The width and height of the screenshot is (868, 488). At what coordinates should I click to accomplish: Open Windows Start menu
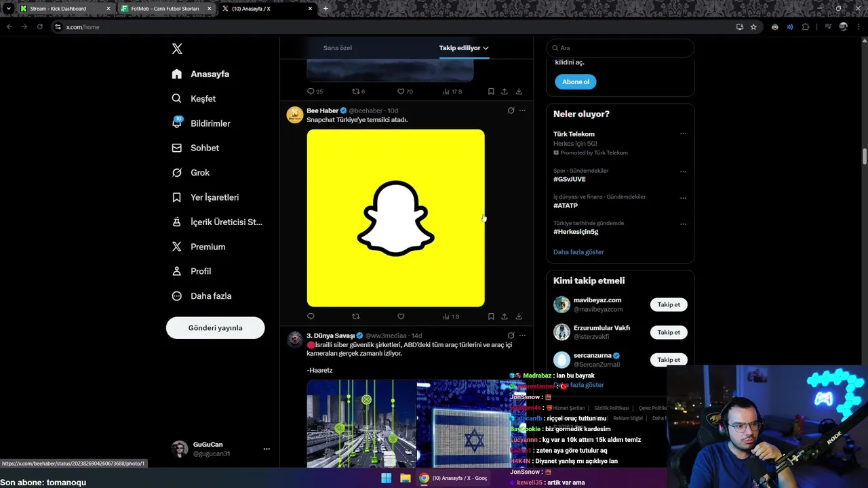coord(386,478)
